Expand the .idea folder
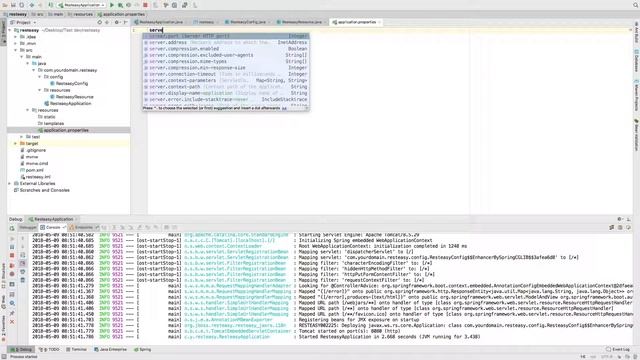The width and height of the screenshot is (640, 360). tap(16, 37)
